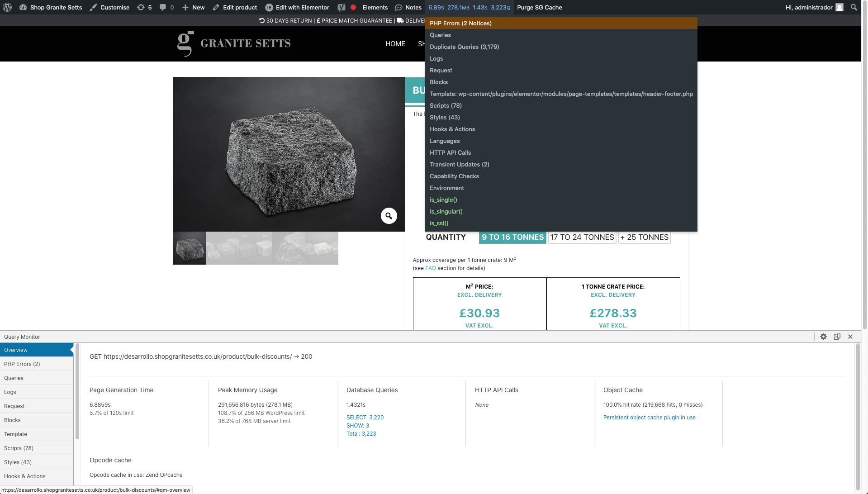Click the product image zoom magnifier
Screen dimensions: 868x494
coord(389,216)
